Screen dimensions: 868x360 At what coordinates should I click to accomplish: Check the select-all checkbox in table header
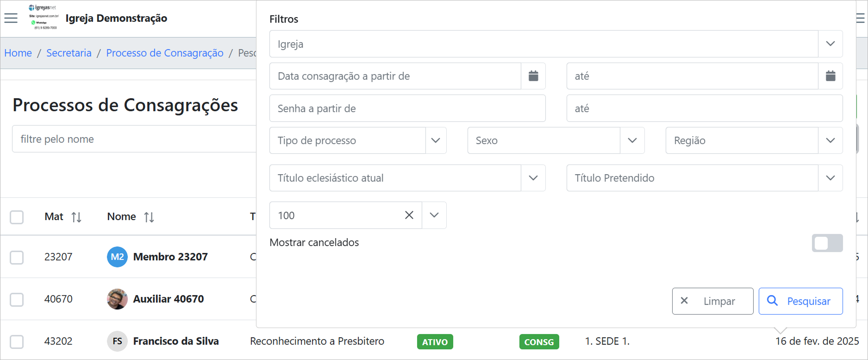click(17, 217)
